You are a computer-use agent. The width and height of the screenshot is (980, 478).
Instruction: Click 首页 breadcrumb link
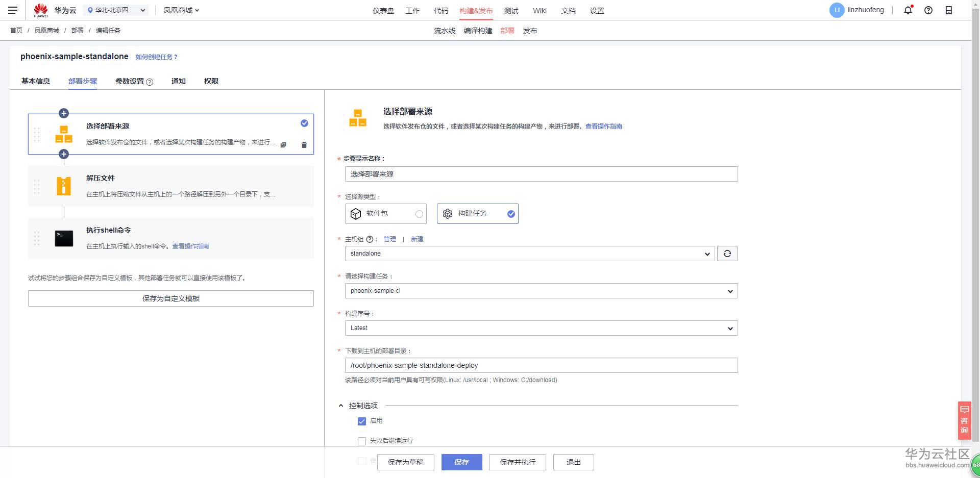16,31
